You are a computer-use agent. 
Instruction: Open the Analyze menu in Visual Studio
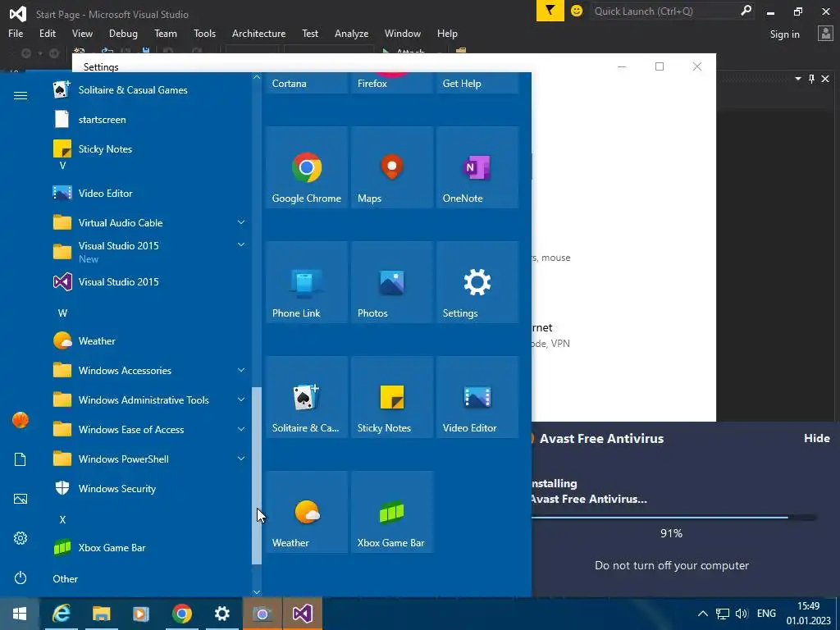point(351,33)
